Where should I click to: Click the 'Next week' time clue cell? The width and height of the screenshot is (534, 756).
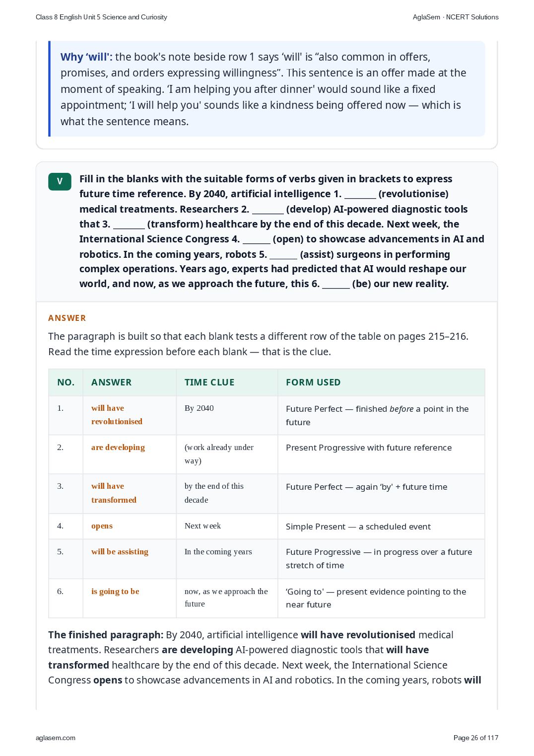tap(227, 526)
